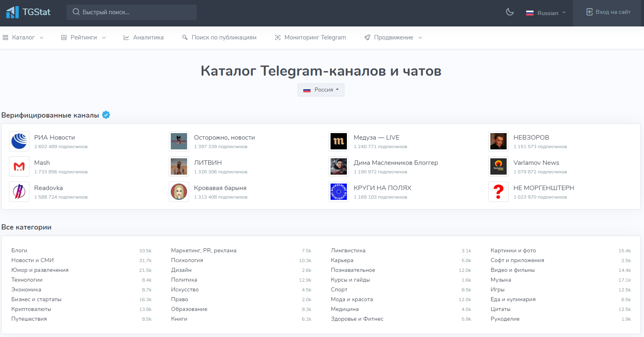Select the Картинки и фото category
This screenshot has height=337, width=644.
[x=513, y=251]
